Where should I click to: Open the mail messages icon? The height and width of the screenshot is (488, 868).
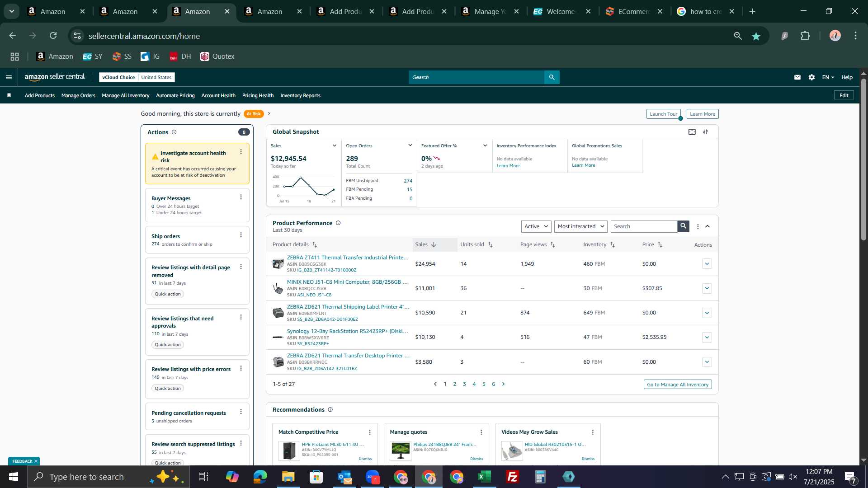click(797, 77)
